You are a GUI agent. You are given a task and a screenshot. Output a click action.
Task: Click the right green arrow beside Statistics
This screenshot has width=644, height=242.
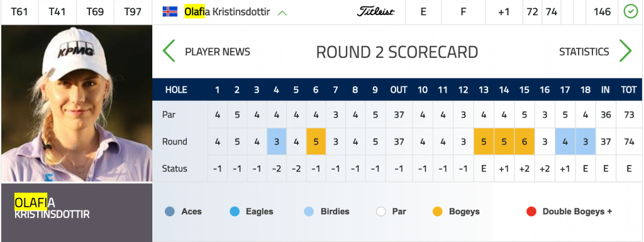click(625, 51)
